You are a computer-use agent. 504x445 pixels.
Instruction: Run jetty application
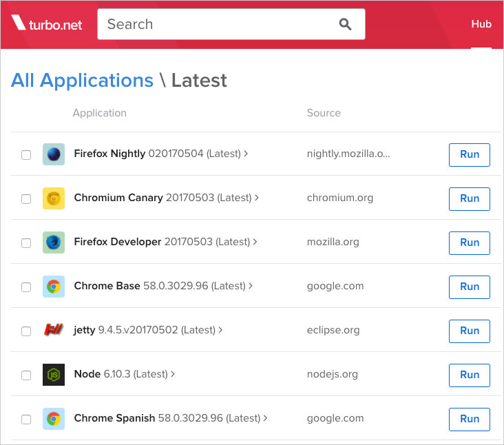point(470,331)
